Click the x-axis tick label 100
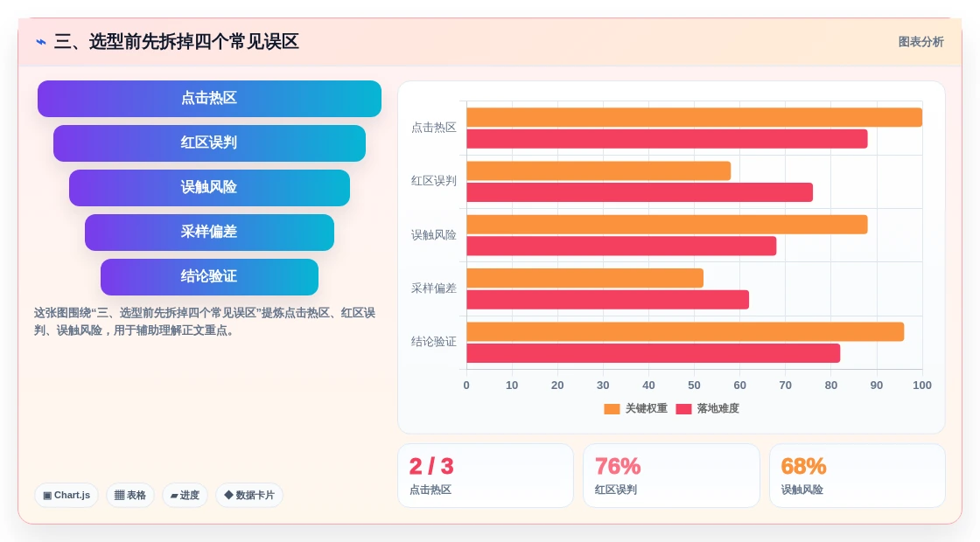The image size is (980, 542). tap(922, 386)
